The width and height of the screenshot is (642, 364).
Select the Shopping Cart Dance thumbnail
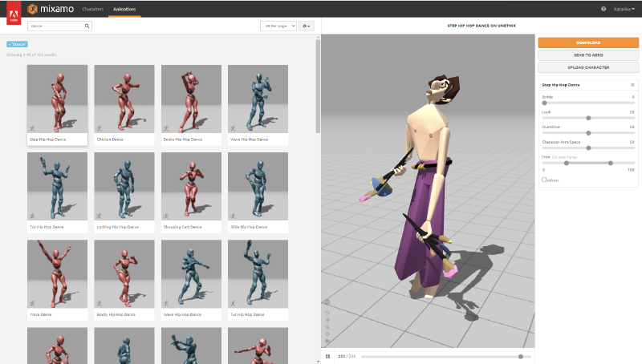[x=191, y=187]
